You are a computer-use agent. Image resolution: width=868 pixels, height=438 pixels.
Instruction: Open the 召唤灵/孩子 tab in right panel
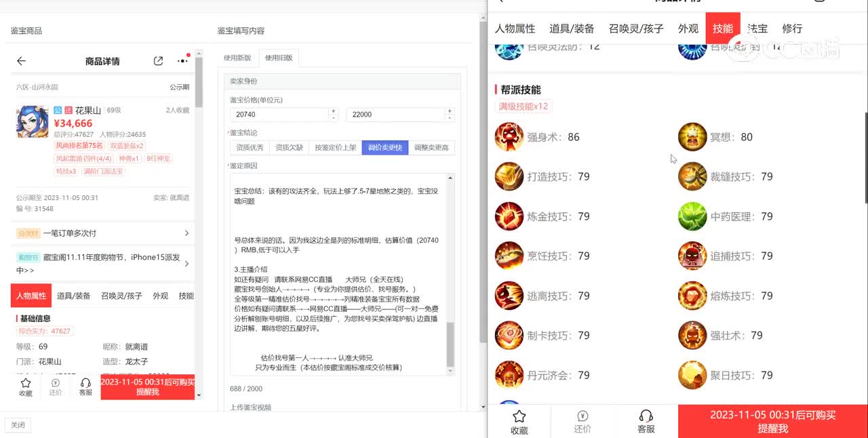pyautogui.click(x=635, y=28)
